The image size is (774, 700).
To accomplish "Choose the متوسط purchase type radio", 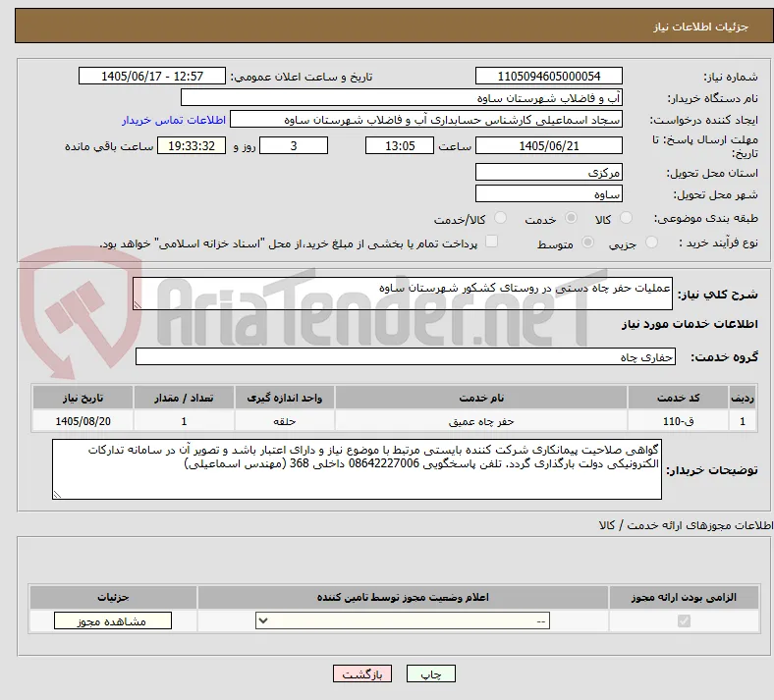I will coord(588,242).
